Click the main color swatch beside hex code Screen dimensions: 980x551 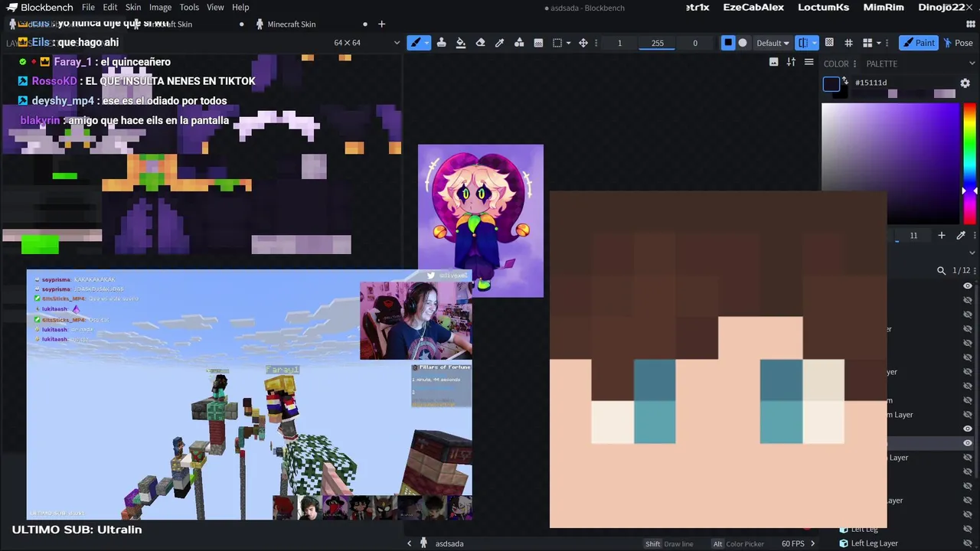pyautogui.click(x=831, y=84)
